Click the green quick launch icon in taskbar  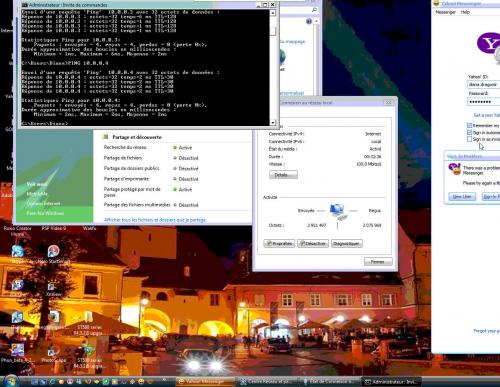(106, 381)
